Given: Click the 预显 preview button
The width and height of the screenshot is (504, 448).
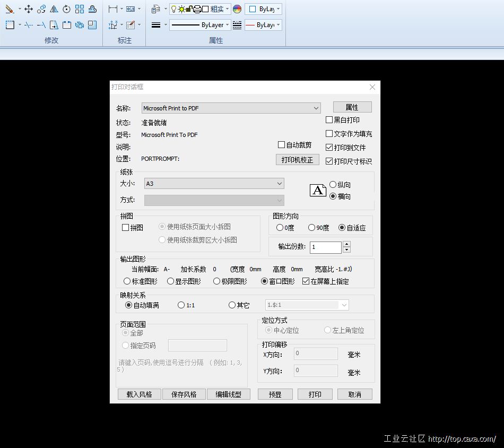Looking at the screenshot, I should (275, 394).
